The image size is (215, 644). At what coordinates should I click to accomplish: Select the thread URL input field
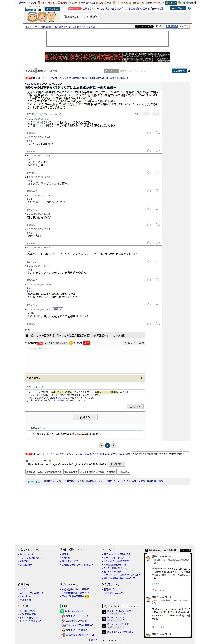click(67, 464)
